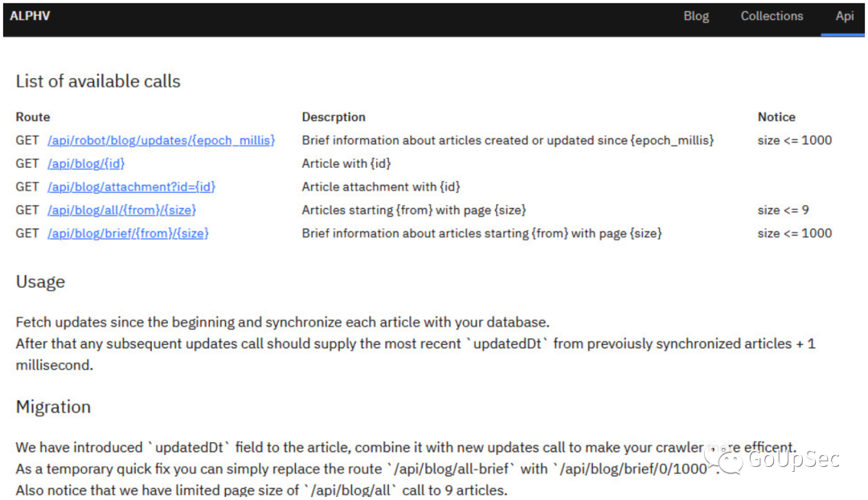
Task: Click the Descrption column header
Action: tap(334, 117)
